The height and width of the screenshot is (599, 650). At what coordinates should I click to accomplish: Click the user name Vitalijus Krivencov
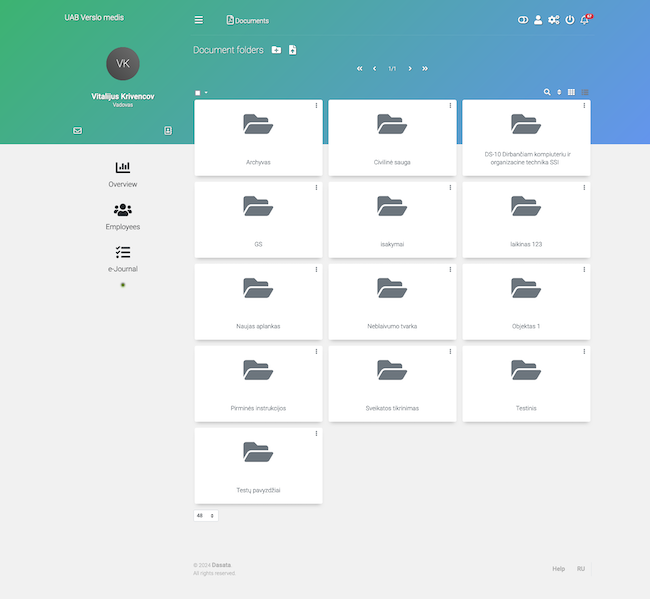(123, 96)
